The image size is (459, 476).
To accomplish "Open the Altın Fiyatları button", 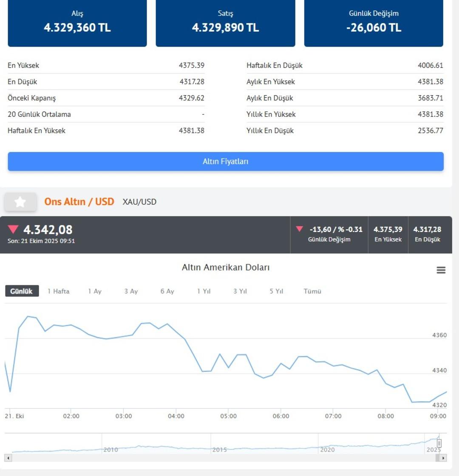I will coord(226,162).
